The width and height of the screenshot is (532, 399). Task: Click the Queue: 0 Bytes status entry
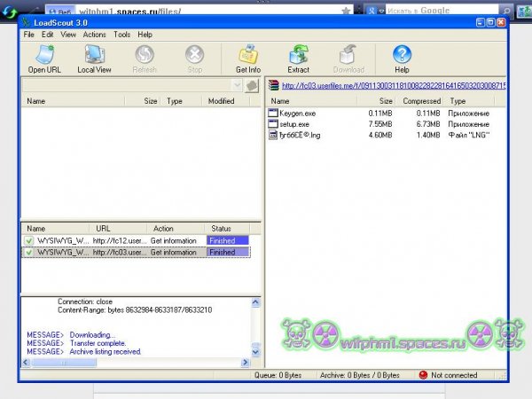coord(278,375)
